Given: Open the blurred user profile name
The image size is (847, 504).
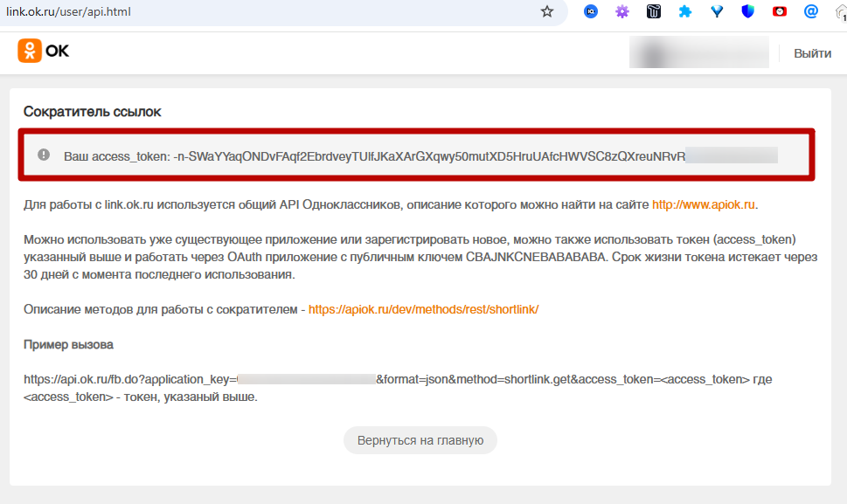Looking at the screenshot, I should (x=699, y=52).
